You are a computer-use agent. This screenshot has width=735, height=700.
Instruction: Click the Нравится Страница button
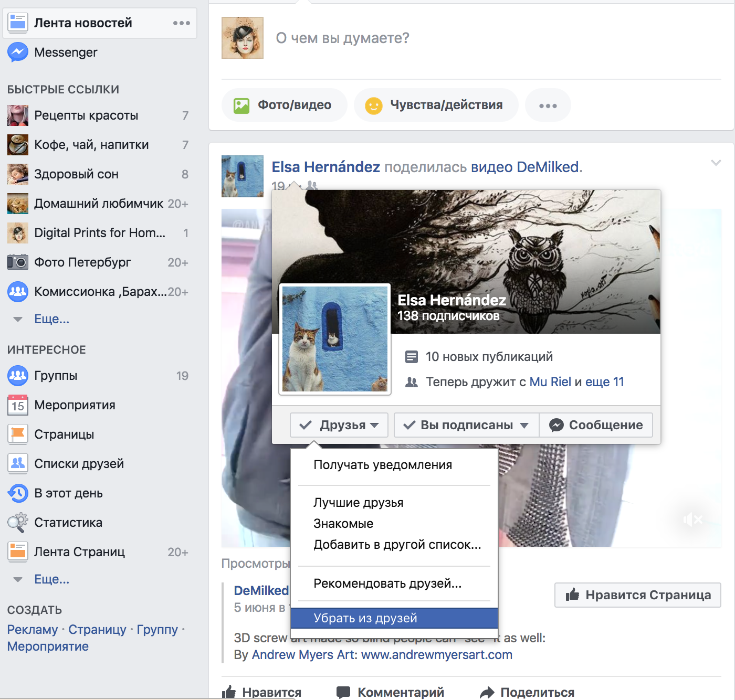[x=638, y=595]
